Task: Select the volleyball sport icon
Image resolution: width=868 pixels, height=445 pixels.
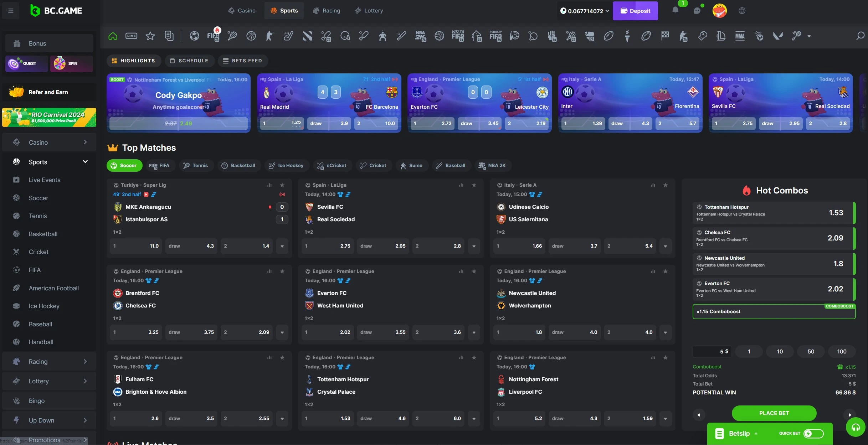Action: click(x=439, y=36)
